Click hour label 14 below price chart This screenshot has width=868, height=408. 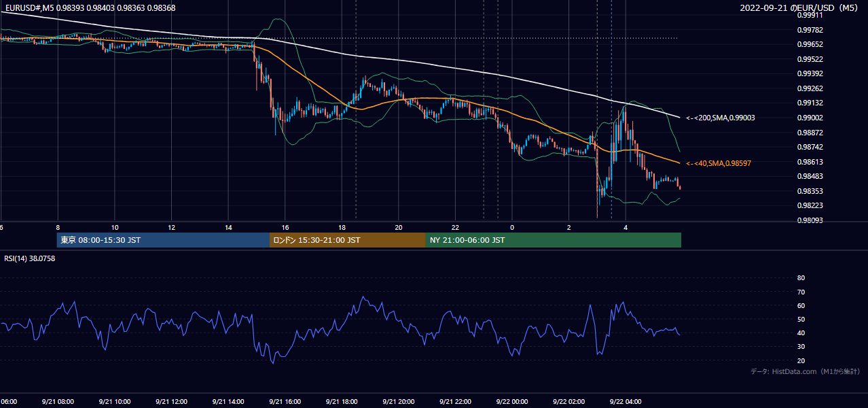pyautogui.click(x=228, y=227)
